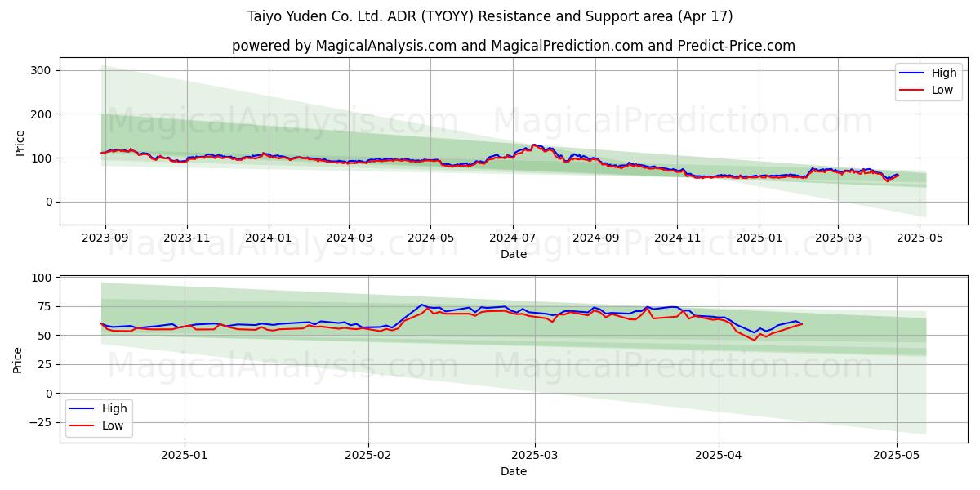Click the top chart's '2024-03' date label
Screen dimensions: 980x490
(x=349, y=238)
